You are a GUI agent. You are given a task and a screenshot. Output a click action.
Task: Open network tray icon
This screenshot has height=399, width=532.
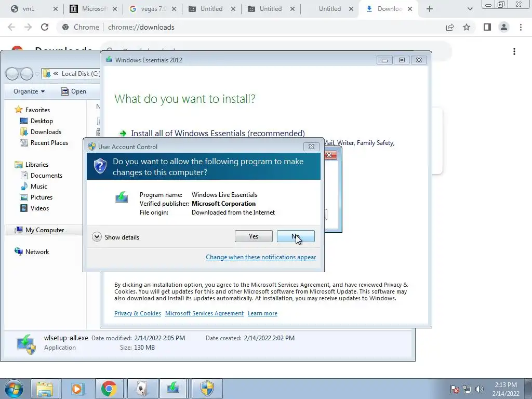(x=467, y=389)
